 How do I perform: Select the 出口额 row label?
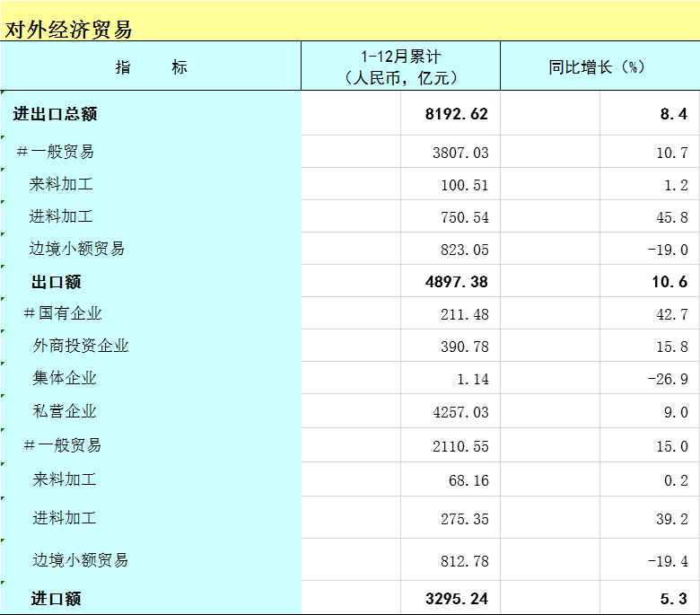[x=57, y=282]
